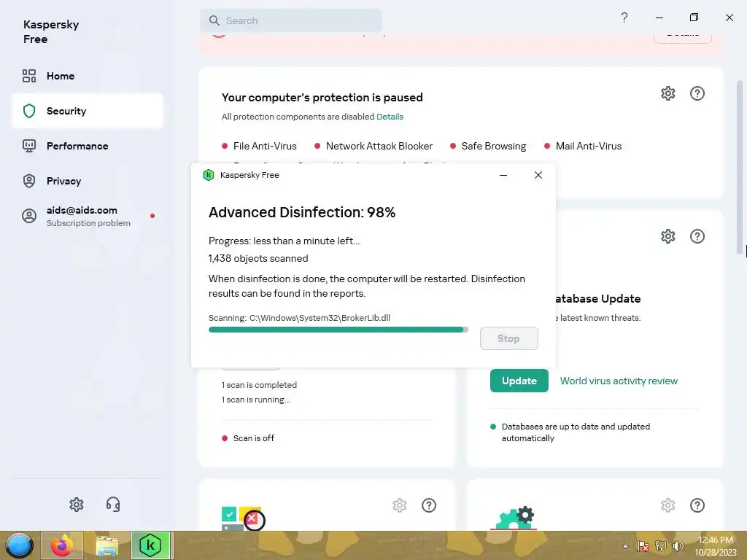The width and height of the screenshot is (747, 560).
Task: Open help icon in Database Update card
Action: (x=697, y=236)
